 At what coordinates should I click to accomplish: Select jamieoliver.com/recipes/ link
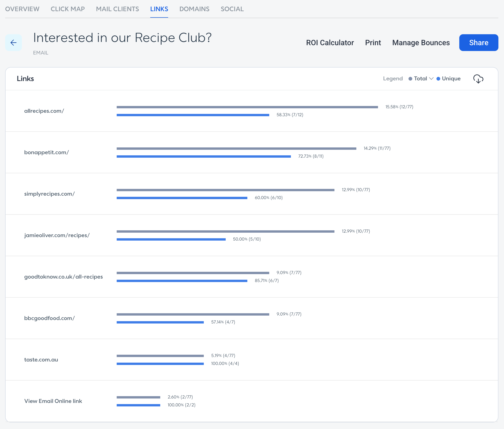click(x=57, y=235)
